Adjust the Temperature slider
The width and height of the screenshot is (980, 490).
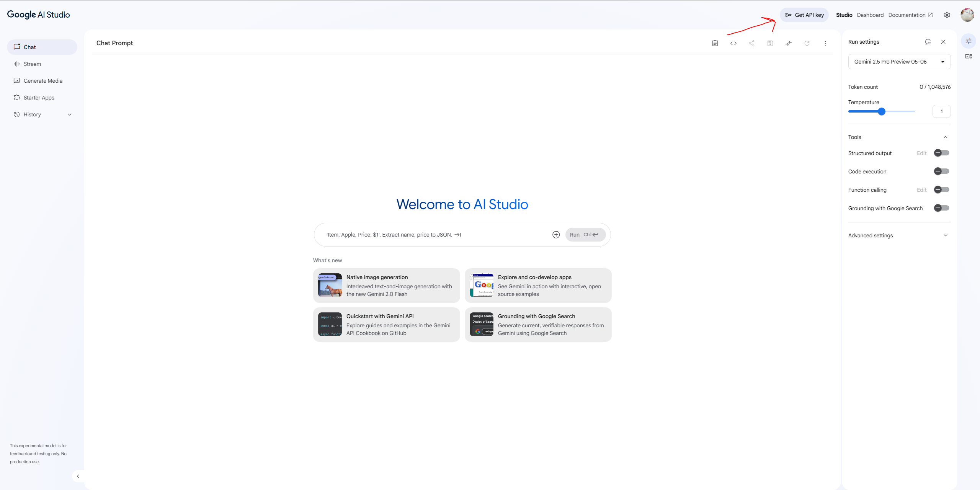pyautogui.click(x=882, y=111)
